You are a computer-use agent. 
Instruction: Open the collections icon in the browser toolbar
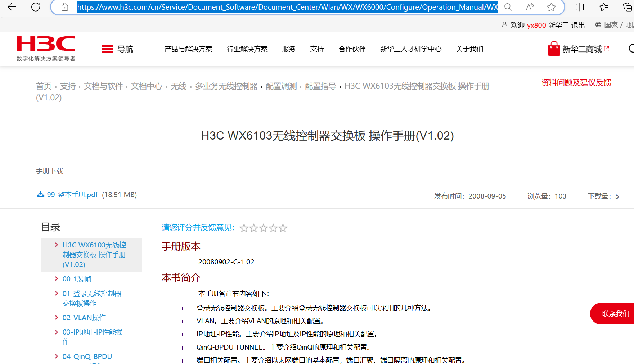pos(627,7)
